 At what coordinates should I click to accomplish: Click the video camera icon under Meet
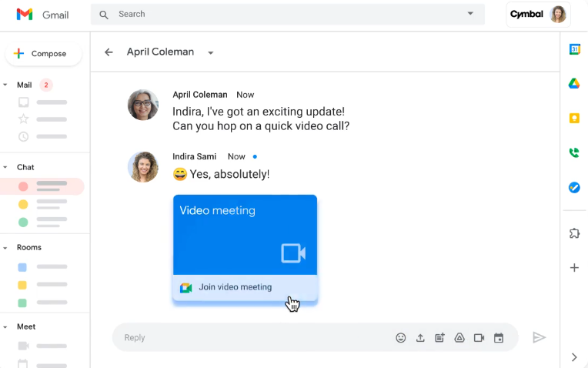pyautogui.click(x=23, y=346)
